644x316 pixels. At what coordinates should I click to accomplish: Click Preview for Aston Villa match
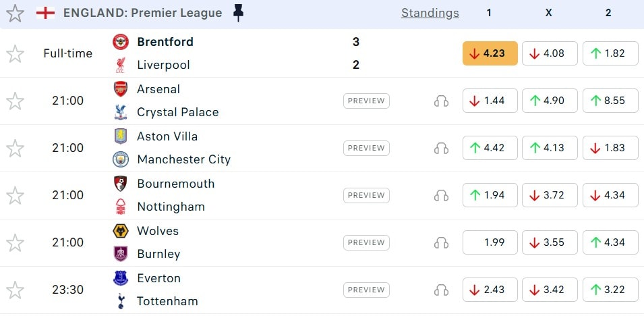point(366,148)
